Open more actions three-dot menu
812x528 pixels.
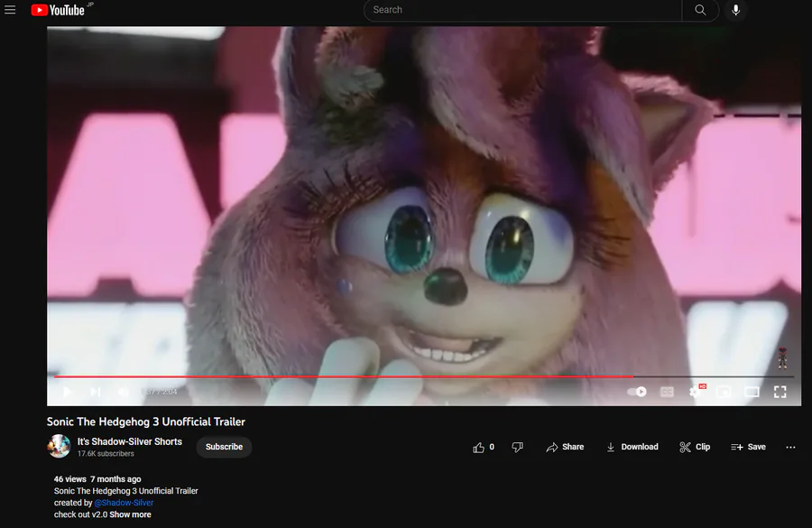(x=790, y=447)
